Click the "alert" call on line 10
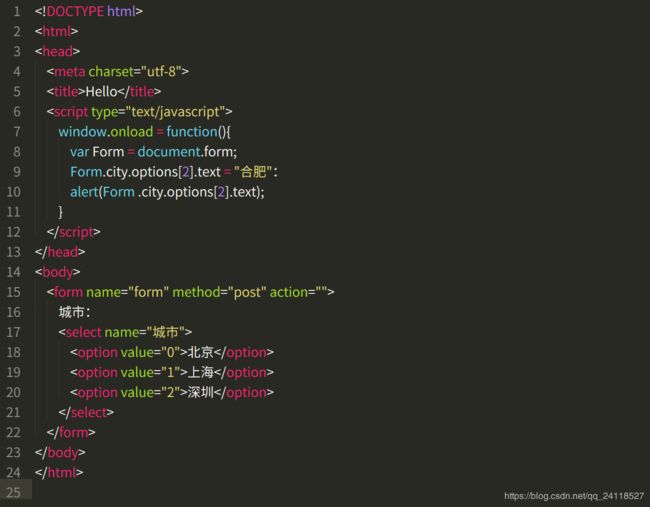Viewport: 650px width, 507px height. (84, 192)
